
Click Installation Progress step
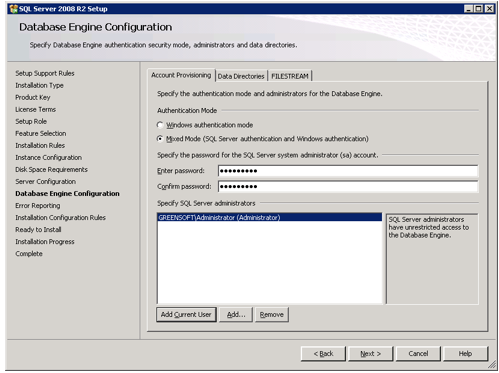45,241
